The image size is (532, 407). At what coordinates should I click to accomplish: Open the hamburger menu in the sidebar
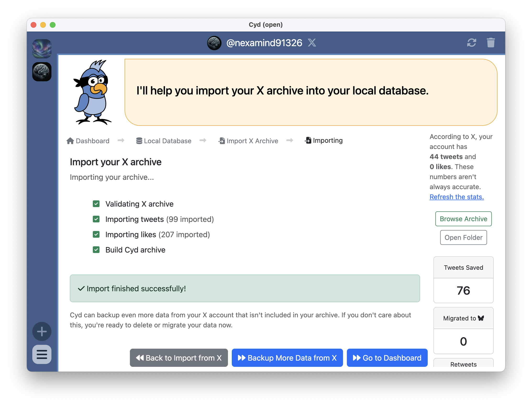(42, 354)
